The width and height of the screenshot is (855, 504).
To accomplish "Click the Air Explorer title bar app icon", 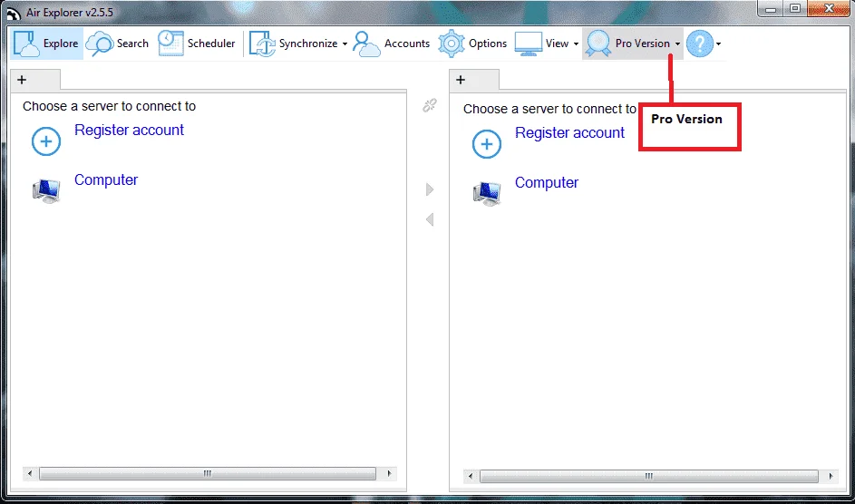I will [14, 13].
